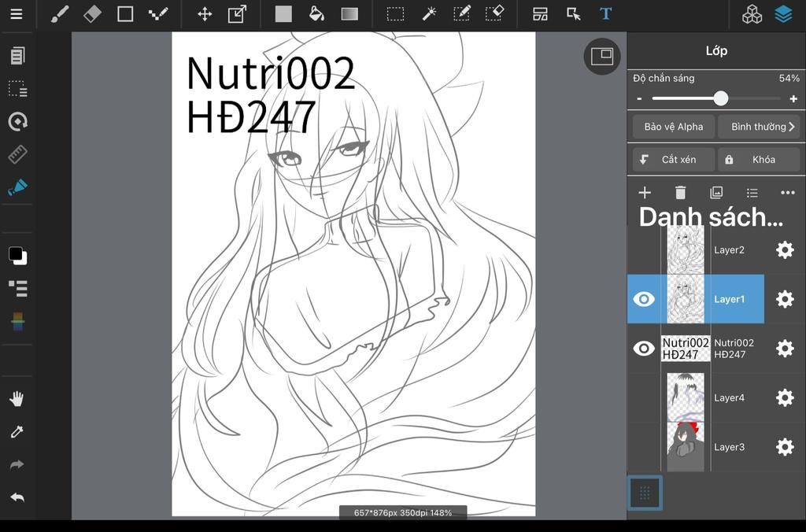The height and width of the screenshot is (532, 806).
Task: Delete layer with trash icon
Action: pyautogui.click(x=680, y=193)
